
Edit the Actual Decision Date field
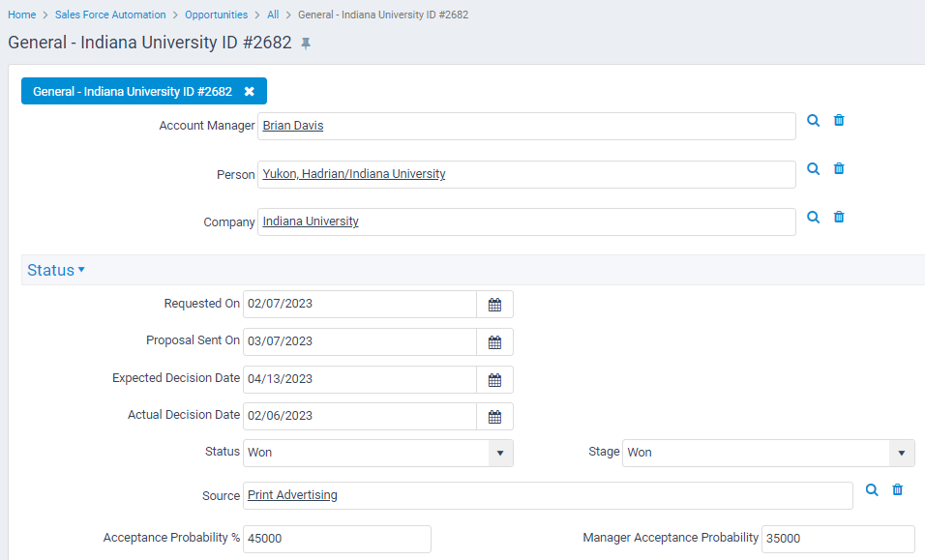pyautogui.click(x=360, y=417)
